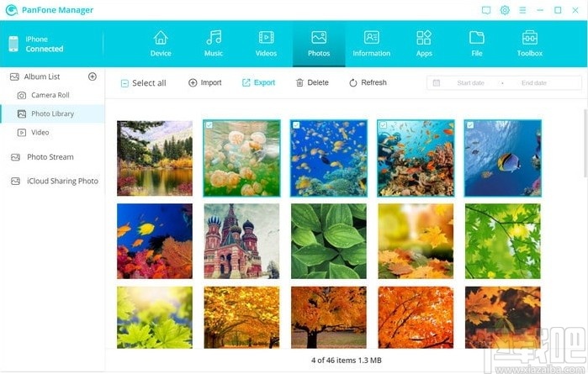This screenshot has height=374, width=588.
Task: Export the selected photos
Action: point(258,82)
